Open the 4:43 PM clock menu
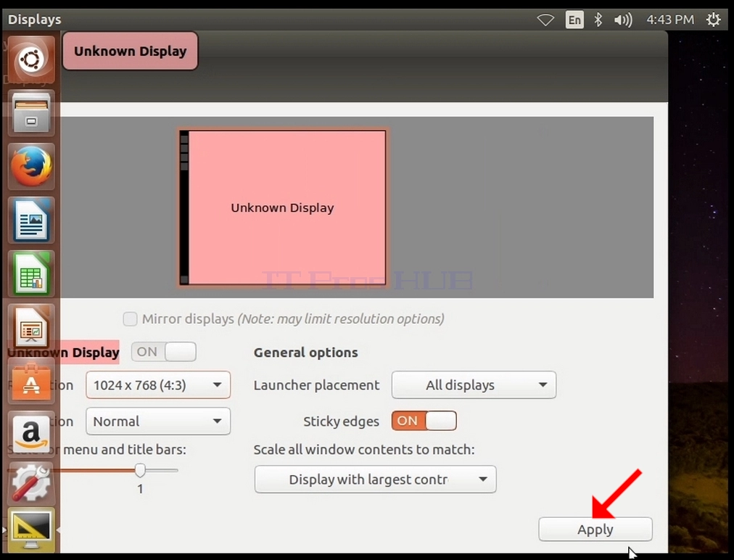 (x=670, y=20)
